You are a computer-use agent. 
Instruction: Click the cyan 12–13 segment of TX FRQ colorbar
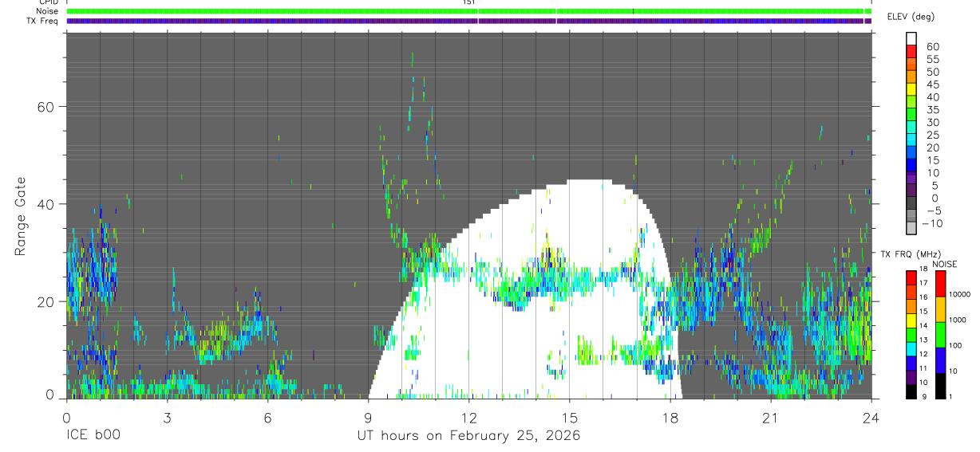coord(911,348)
